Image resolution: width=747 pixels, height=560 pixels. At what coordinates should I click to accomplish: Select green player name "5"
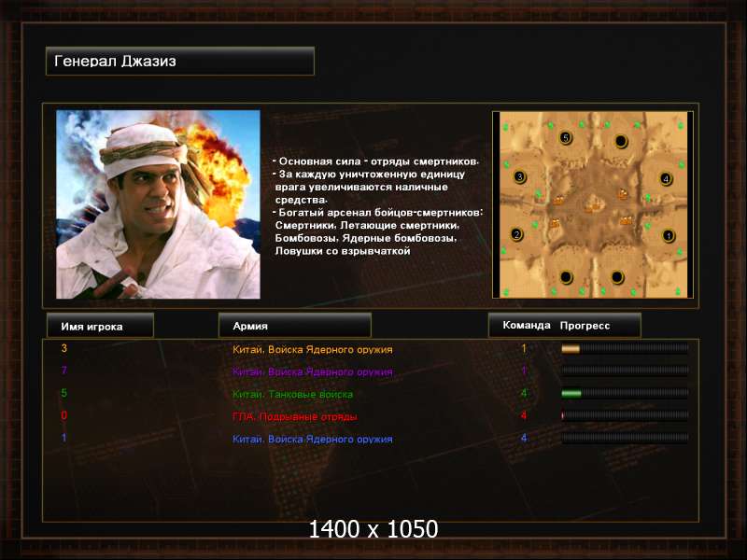click(x=64, y=393)
